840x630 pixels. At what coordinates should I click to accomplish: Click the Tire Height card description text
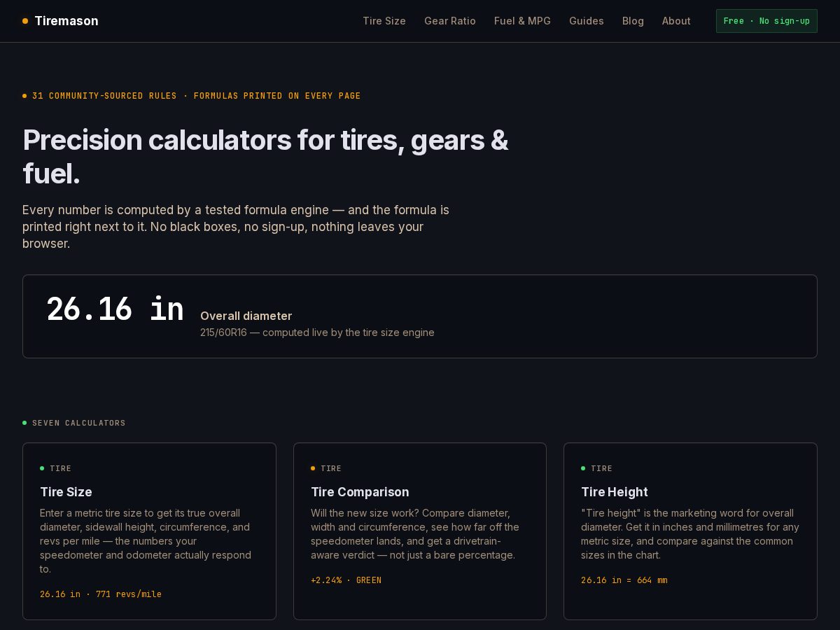(x=690, y=534)
